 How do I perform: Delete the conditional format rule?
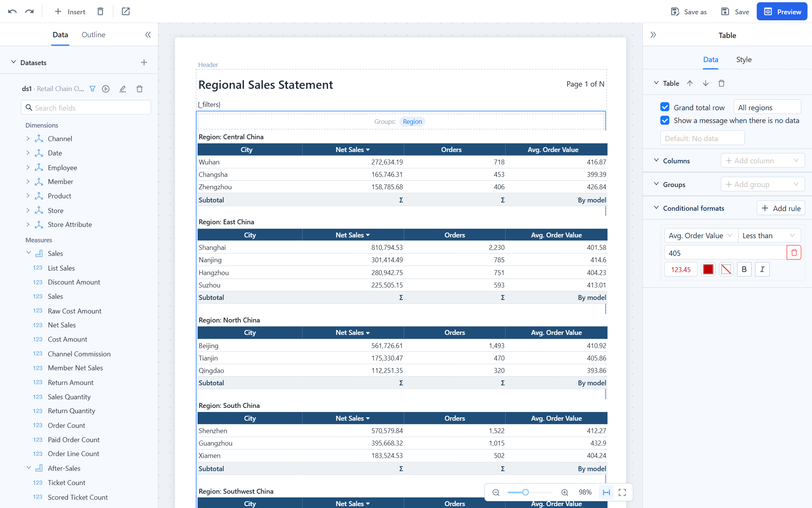click(794, 252)
